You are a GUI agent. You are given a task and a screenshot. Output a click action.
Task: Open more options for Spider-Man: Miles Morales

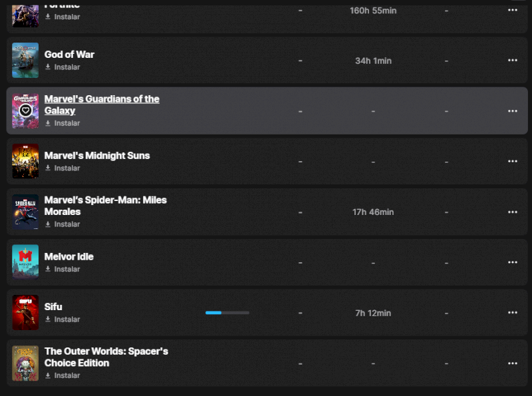click(x=512, y=212)
